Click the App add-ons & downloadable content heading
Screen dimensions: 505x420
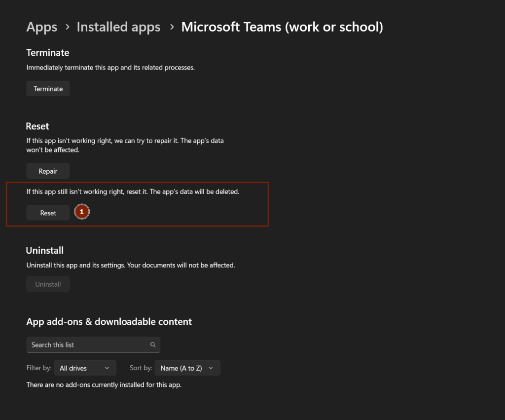click(109, 322)
